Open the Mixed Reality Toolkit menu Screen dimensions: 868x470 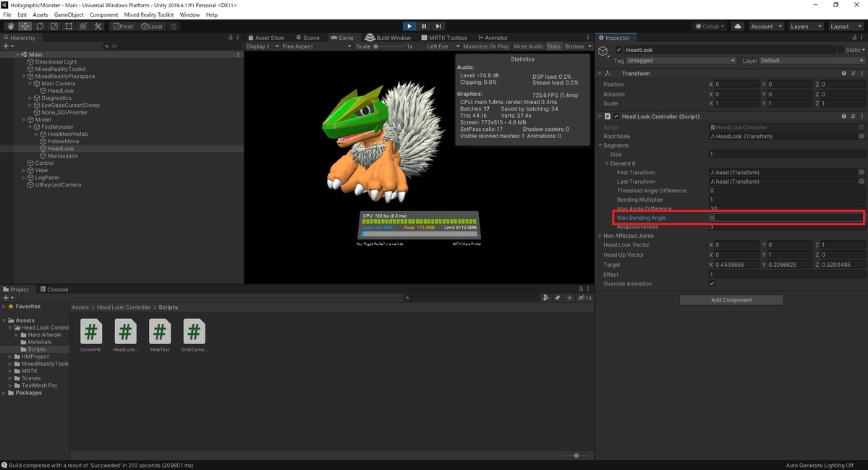tap(150, 14)
